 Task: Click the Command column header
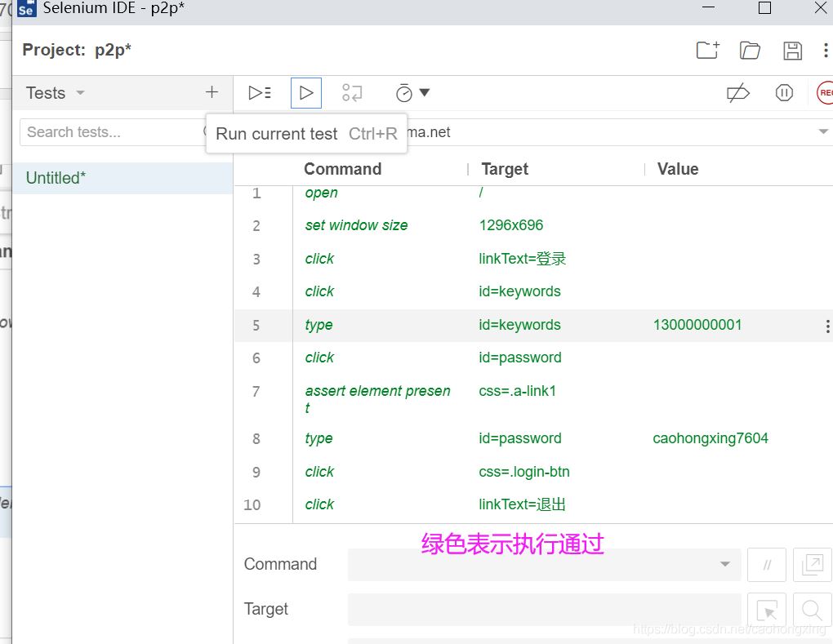(343, 169)
